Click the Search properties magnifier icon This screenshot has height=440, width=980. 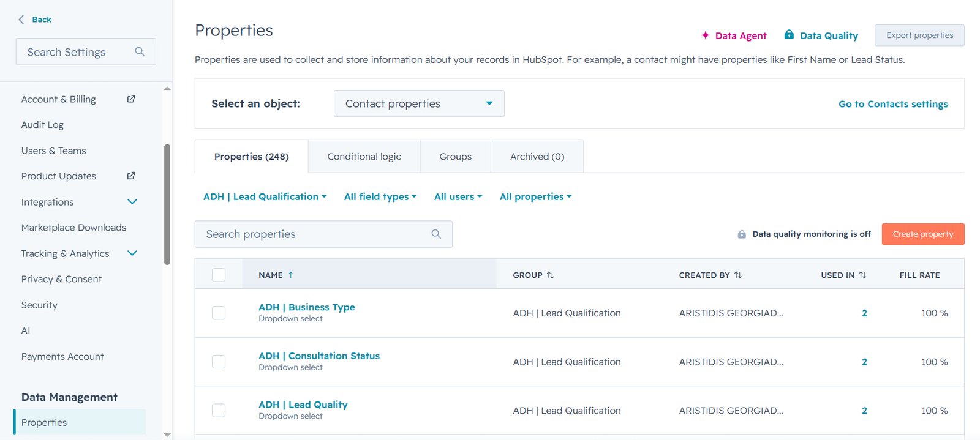click(436, 234)
